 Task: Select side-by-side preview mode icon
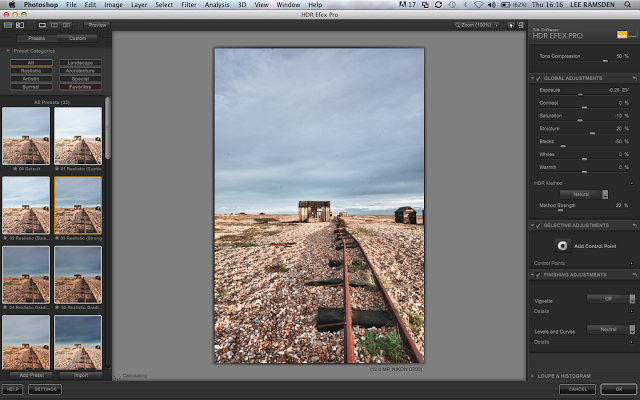(67, 25)
